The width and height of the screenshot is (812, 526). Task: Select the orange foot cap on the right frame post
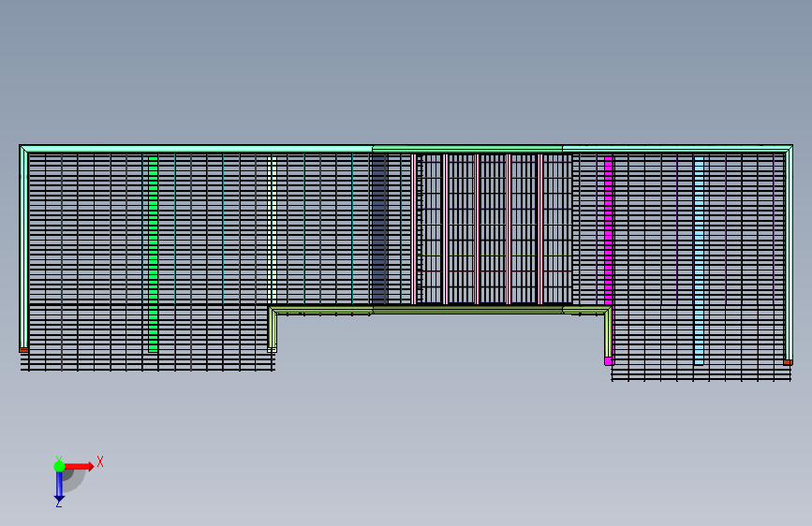pyautogui.click(x=788, y=362)
